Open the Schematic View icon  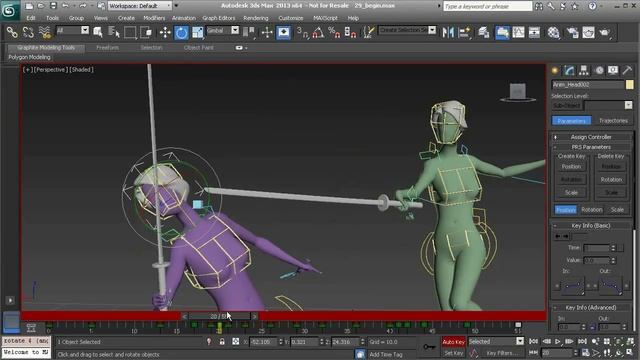[534, 32]
